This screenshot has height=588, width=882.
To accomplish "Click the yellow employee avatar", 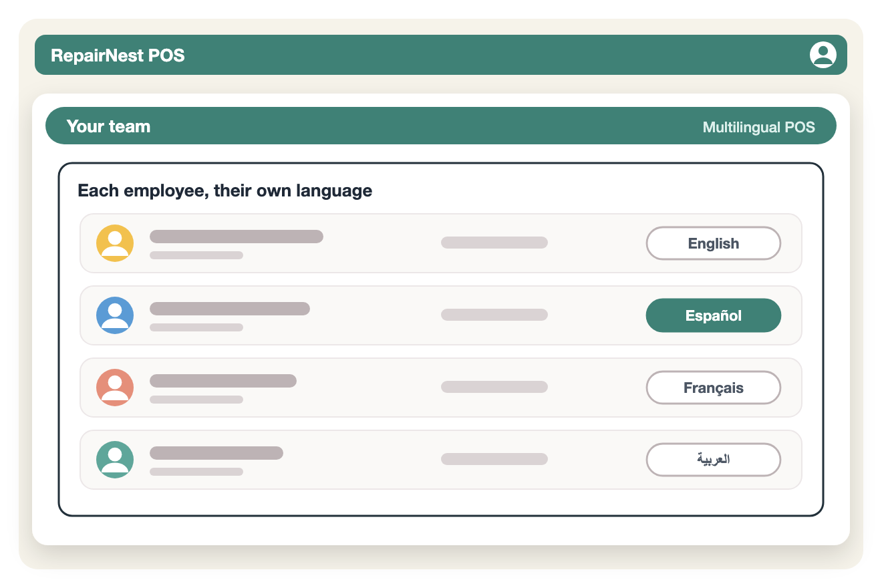I will pos(115,243).
